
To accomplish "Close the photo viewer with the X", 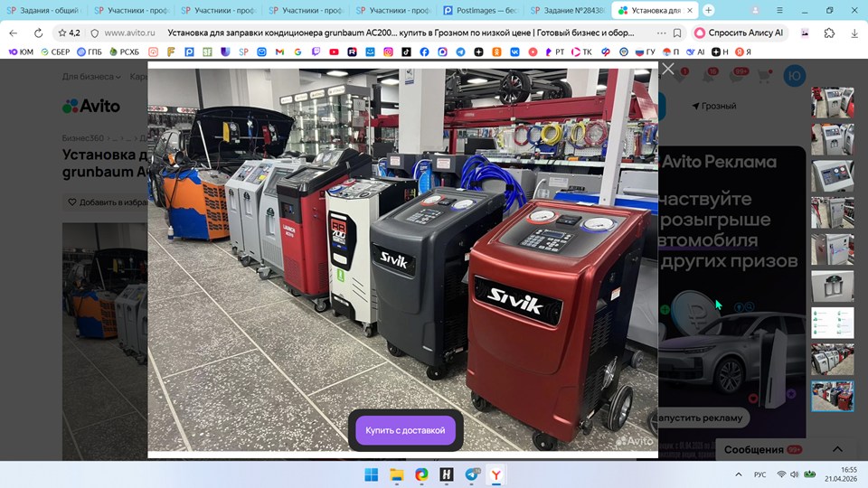I will [668, 69].
